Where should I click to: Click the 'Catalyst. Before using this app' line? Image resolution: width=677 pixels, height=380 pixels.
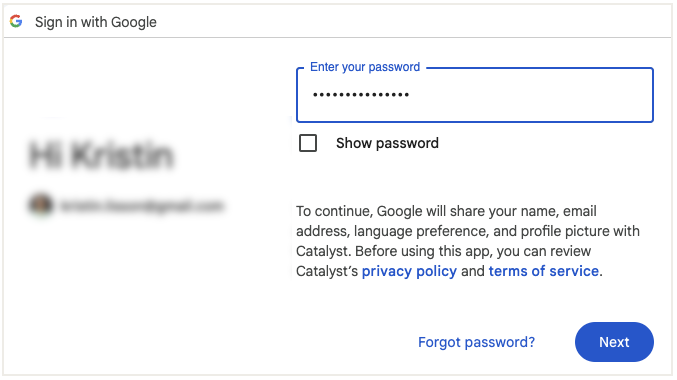443,251
